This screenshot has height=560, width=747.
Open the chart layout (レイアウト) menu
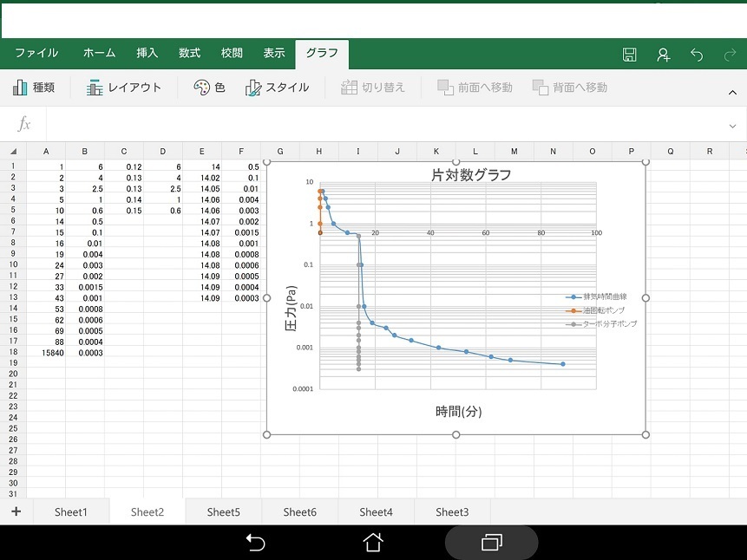[x=124, y=88]
